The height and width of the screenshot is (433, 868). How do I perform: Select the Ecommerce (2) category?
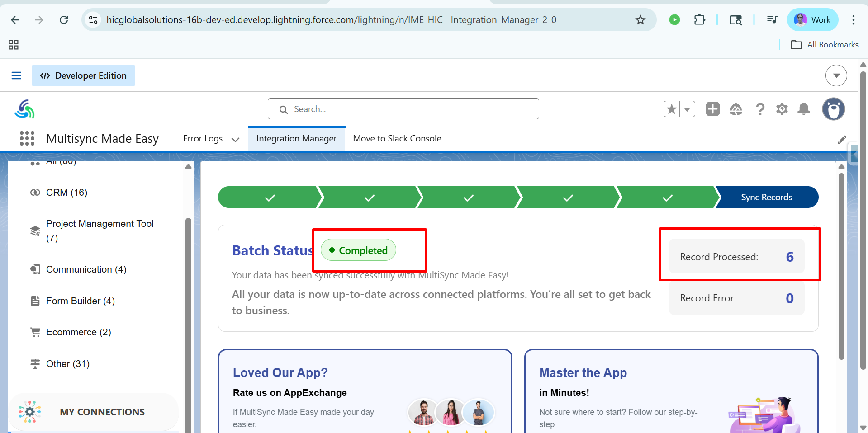[78, 332]
